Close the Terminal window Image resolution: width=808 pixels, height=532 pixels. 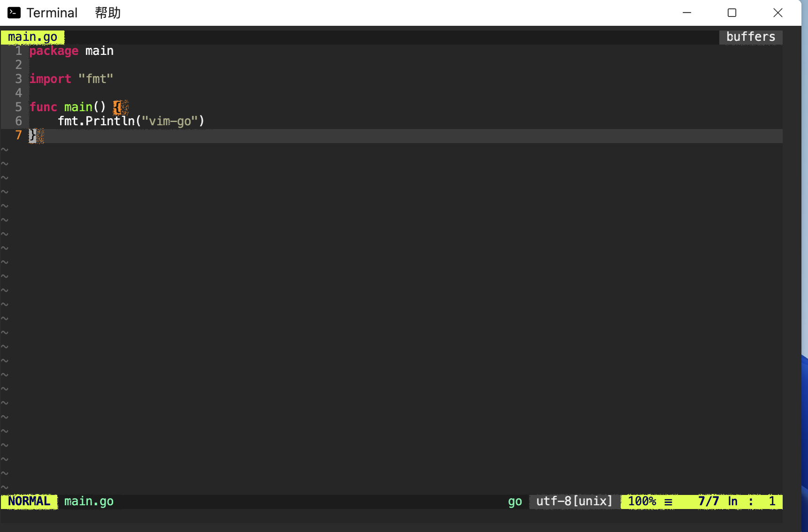coord(778,13)
